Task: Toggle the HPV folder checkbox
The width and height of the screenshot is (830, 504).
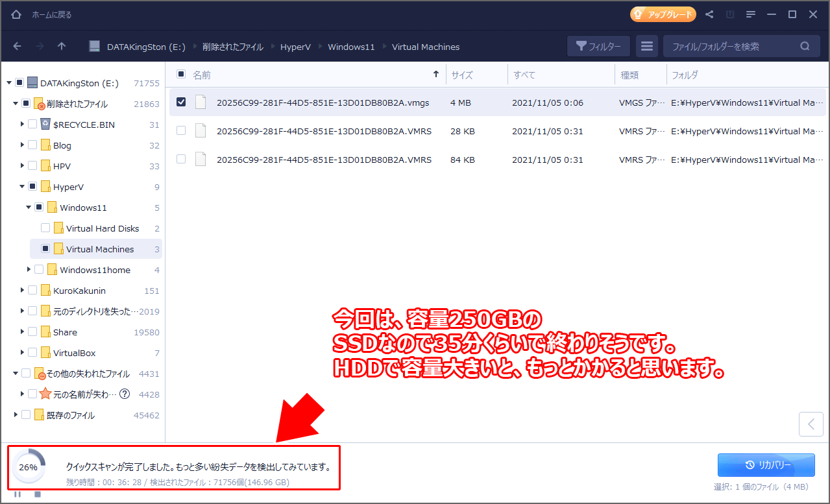Action: [32, 165]
